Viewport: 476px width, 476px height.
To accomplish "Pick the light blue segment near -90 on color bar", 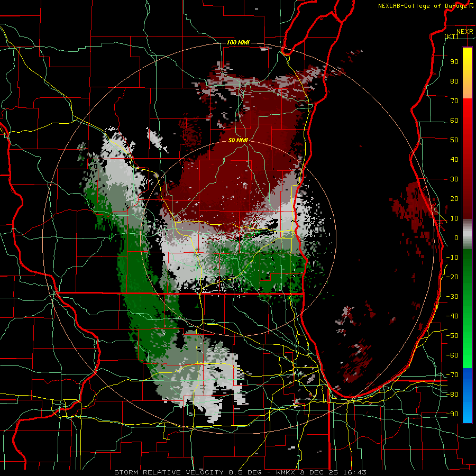I will point(467,413).
